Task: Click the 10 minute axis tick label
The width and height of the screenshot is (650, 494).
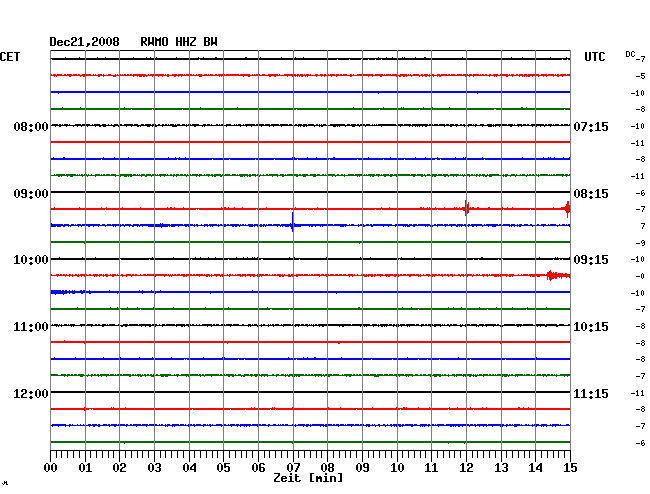Action: (x=397, y=467)
